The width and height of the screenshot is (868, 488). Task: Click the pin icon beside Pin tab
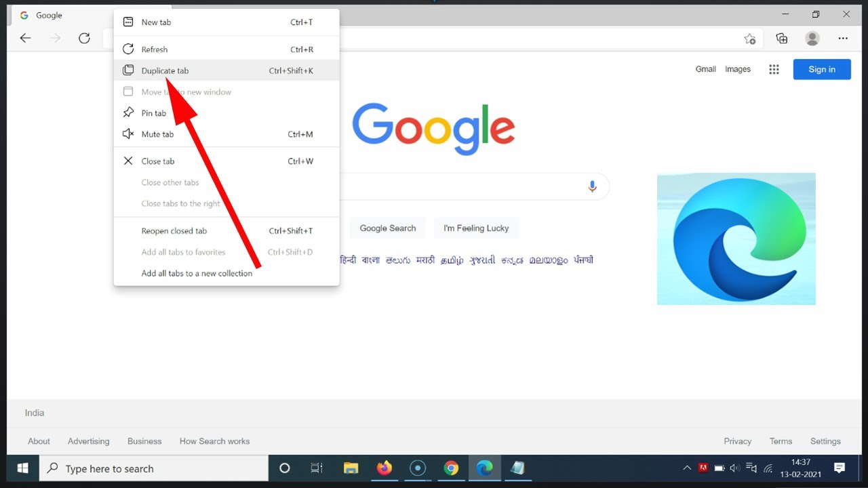[127, 113]
